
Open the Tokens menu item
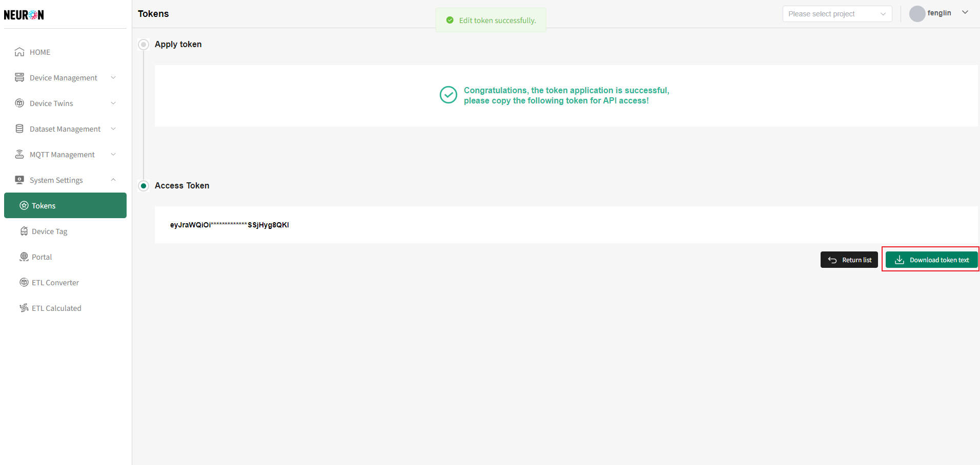click(65, 205)
